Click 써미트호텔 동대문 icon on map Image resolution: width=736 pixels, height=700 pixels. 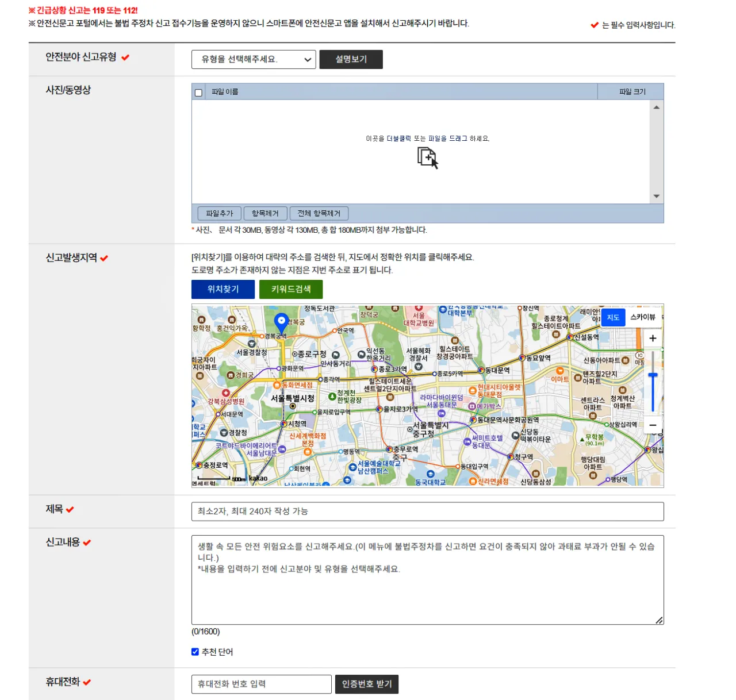click(466, 441)
